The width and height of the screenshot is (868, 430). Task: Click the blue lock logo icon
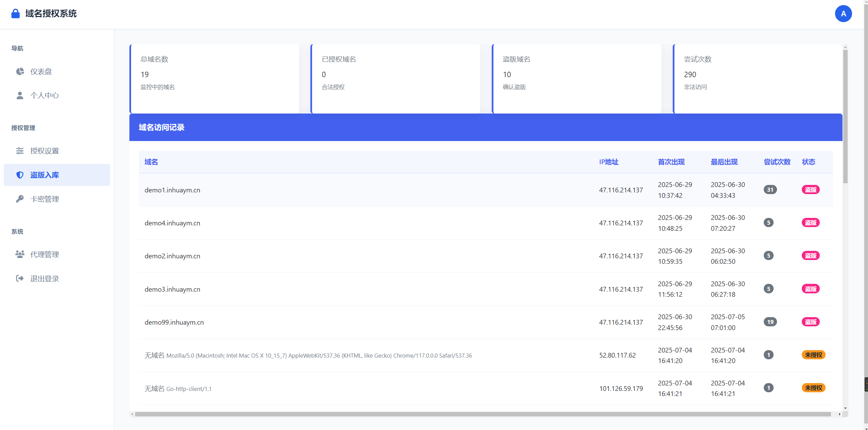pyautogui.click(x=15, y=14)
